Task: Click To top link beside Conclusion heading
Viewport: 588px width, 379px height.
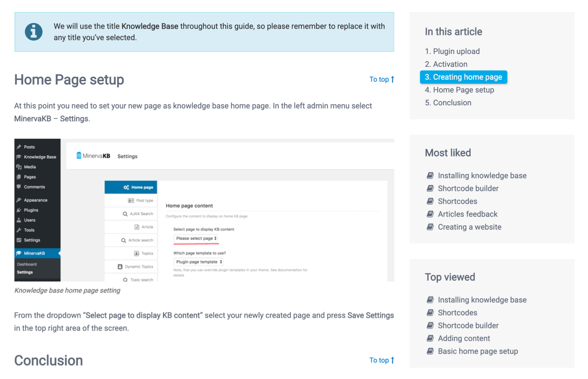Action: point(381,360)
